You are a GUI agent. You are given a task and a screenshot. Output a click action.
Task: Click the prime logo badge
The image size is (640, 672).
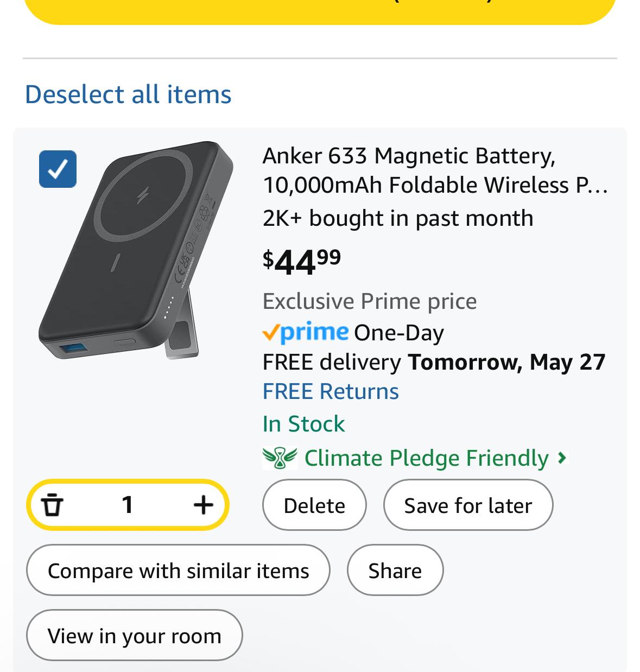pyautogui.click(x=305, y=332)
